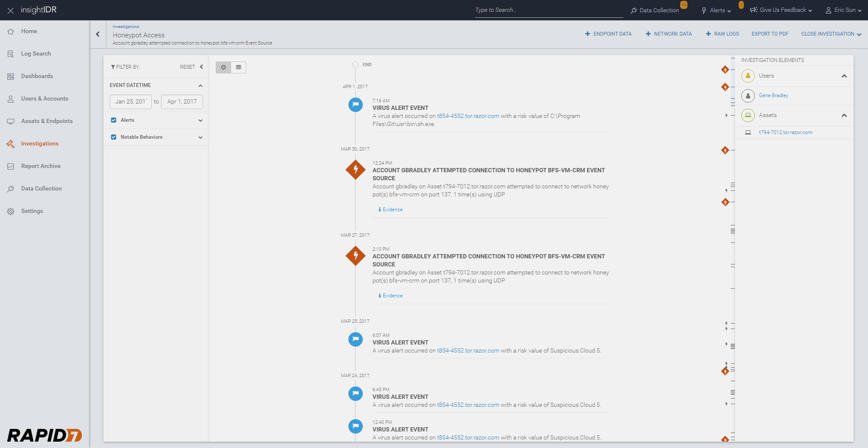
Task: Close the navigation menu X icon
Action: pos(11,10)
